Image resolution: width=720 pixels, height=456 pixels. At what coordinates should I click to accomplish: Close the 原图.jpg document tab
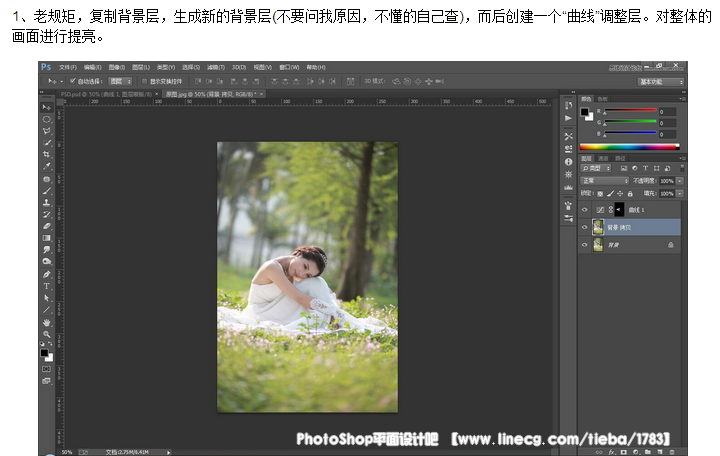(261, 94)
